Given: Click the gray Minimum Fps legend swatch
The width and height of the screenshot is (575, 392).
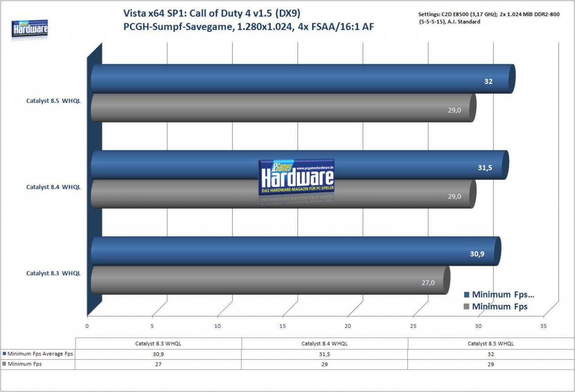Looking at the screenshot, I should click(466, 307).
